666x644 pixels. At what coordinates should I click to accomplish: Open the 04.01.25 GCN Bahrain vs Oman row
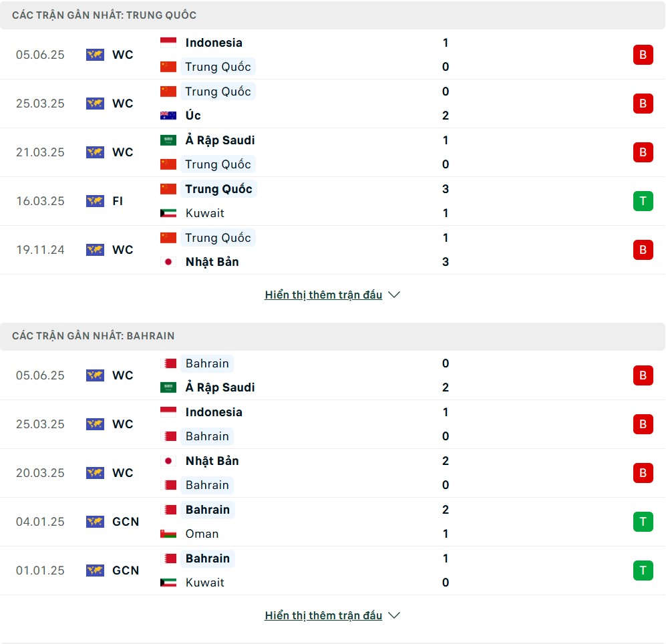click(333, 522)
